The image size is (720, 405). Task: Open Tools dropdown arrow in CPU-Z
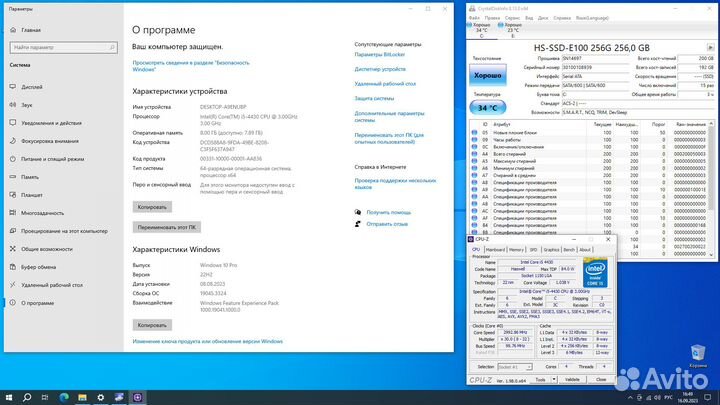click(x=554, y=380)
